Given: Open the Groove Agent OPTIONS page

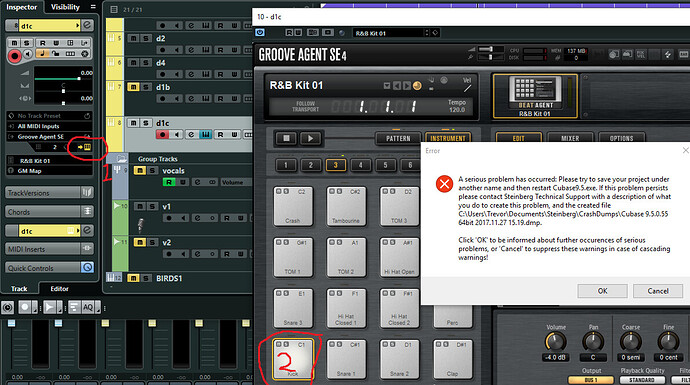Looking at the screenshot, I should pos(621,138).
